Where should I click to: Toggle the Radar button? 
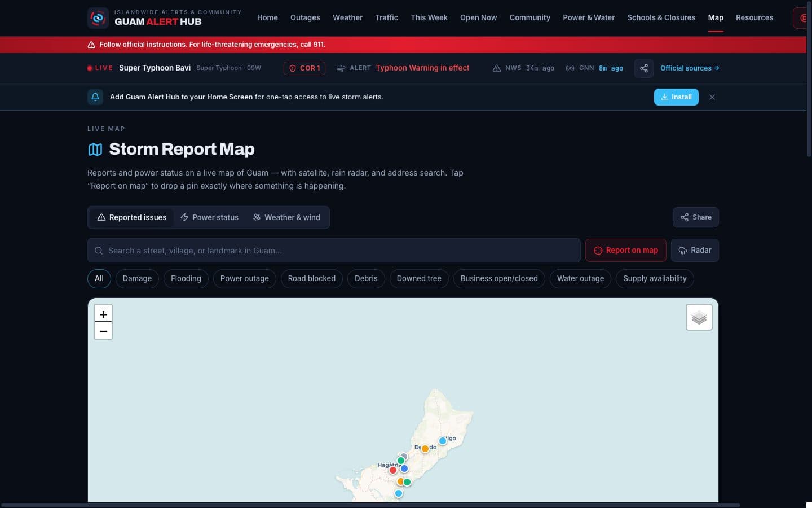tap(695, 251)
